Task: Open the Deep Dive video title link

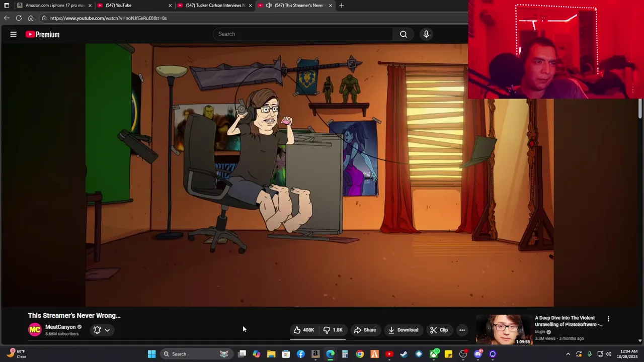Action: tap(569, 321)
